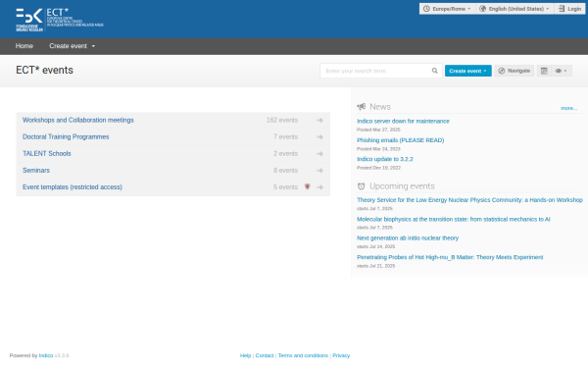This screenshot has height=368, width=588.
Task: Click the arrow for Event templates row
Action: (x=319, y=187)
